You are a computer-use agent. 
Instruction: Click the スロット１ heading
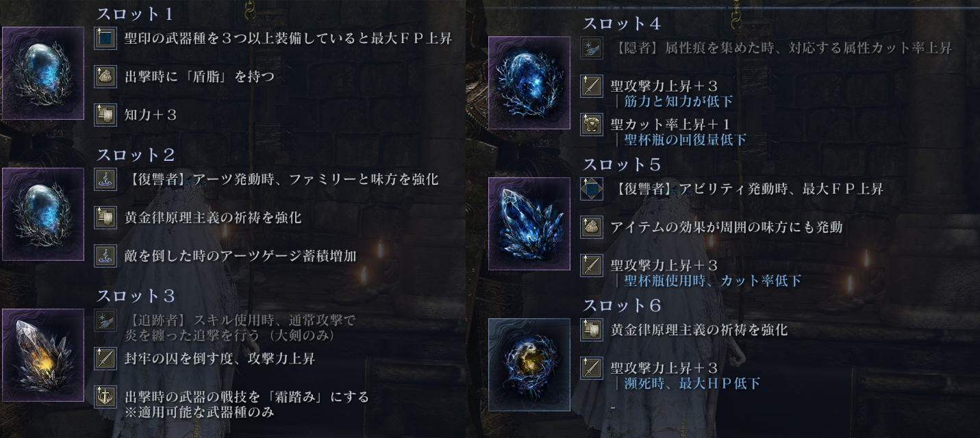(135, 14)
